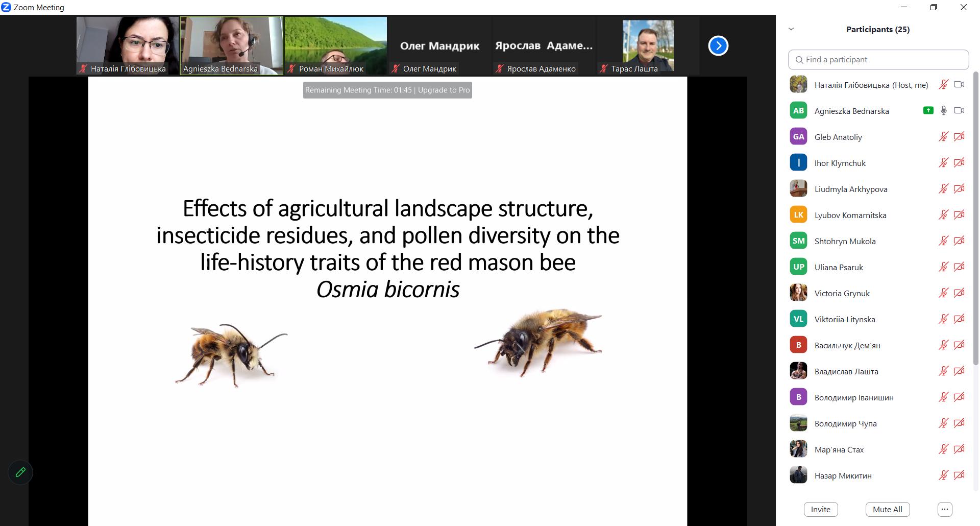Select Тарас Лашта's video thumbnail
This screenshot has height=526, width=980.
[647, 46]
